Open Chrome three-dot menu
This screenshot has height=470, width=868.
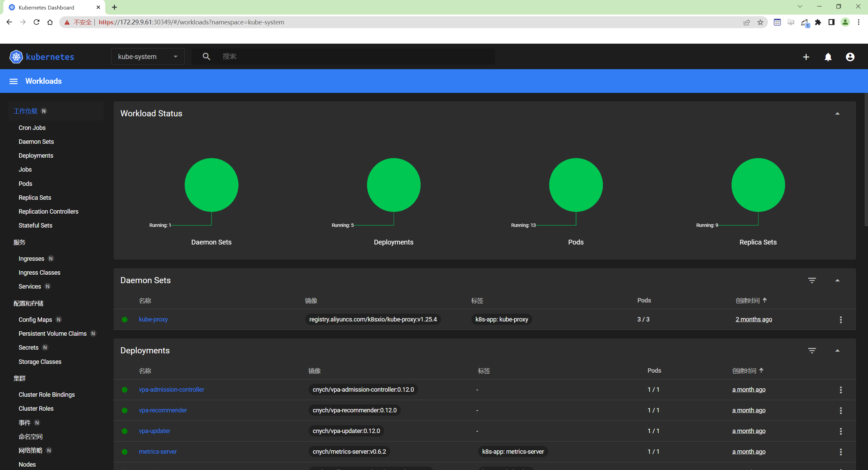(x=859, y=22)
